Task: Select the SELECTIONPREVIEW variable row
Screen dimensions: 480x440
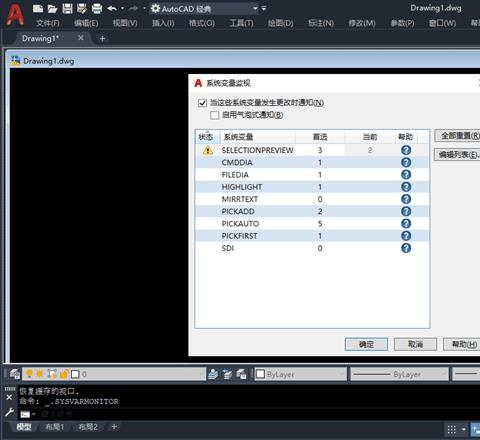Action: (312, 150)
